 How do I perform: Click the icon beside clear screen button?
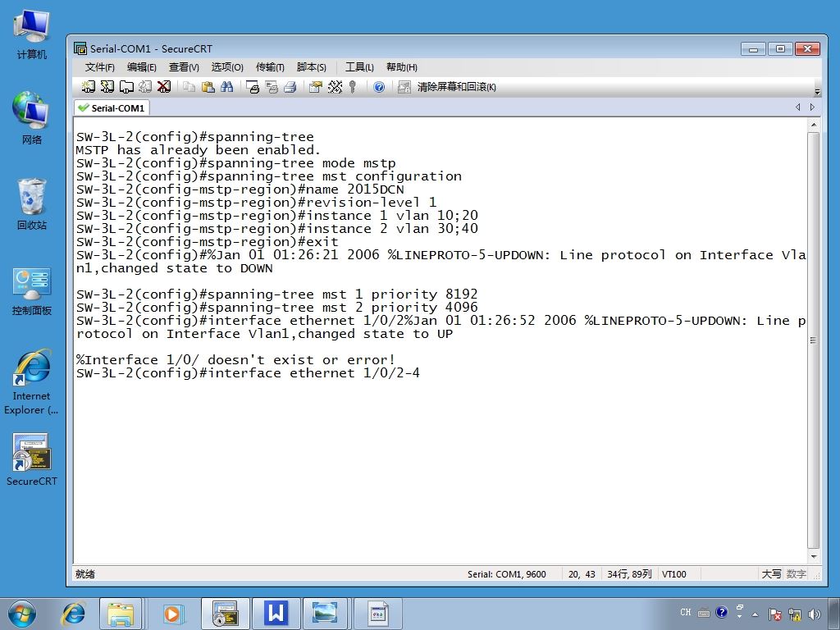coord(404,87)
